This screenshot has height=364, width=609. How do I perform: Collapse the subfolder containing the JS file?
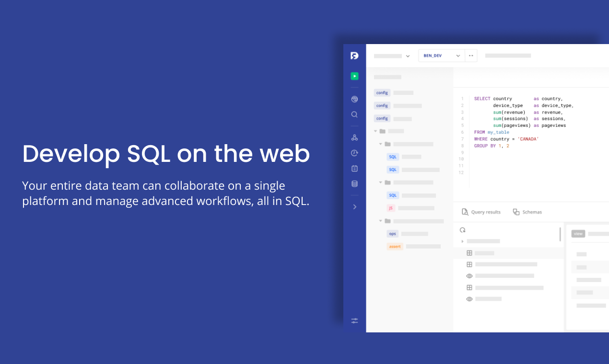point(381,182)
